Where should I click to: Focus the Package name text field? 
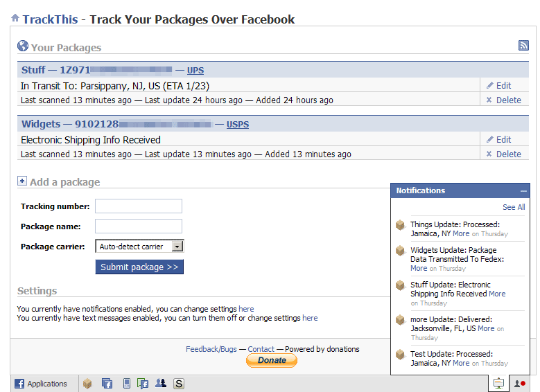tap(139, 226)
